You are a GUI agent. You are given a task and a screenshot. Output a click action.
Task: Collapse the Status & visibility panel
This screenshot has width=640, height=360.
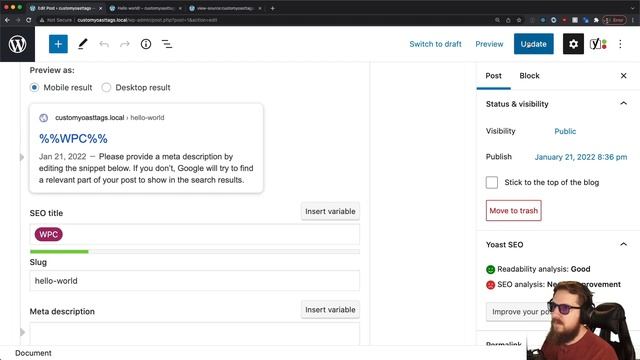pos(623,104)
